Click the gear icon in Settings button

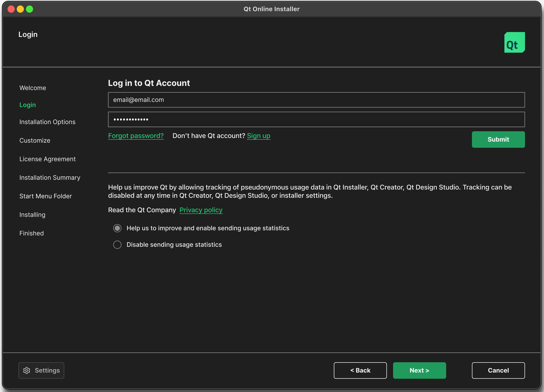click(27, 370)
